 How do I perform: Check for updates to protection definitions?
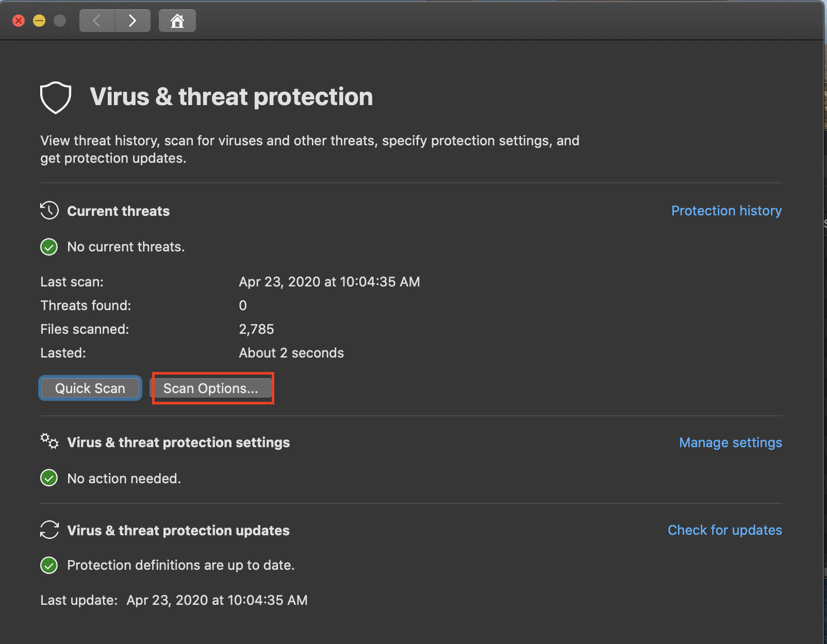point(725,530)
